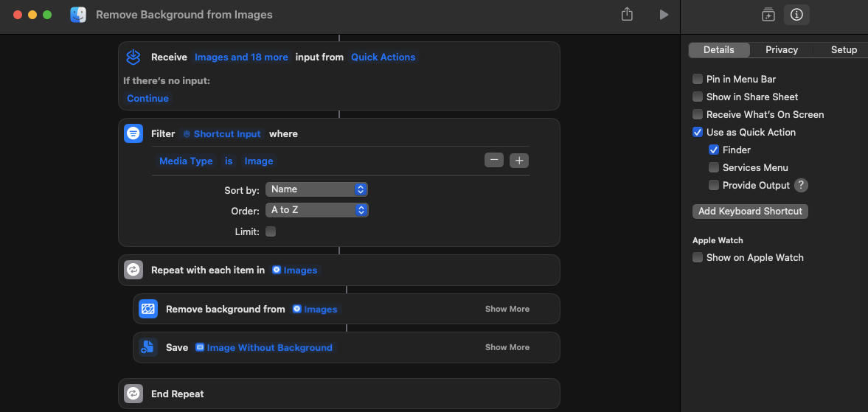Run the shortcut with play button

tap(664, 15)
